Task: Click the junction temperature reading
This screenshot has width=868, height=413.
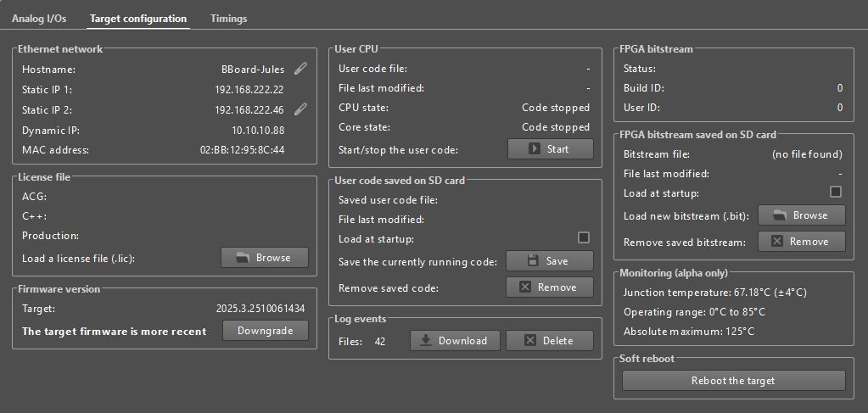Action: 714,292
